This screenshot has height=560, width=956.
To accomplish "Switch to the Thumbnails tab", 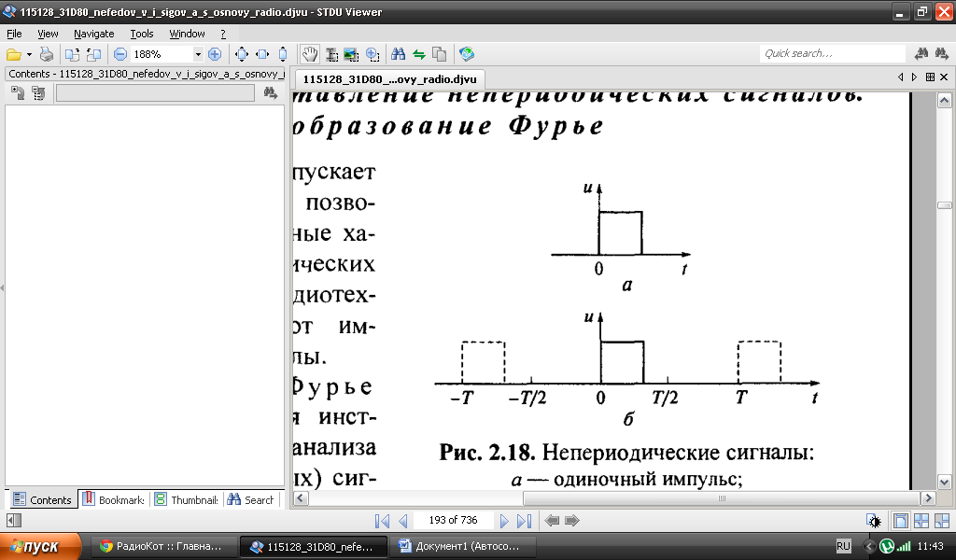I will (186, 499).
